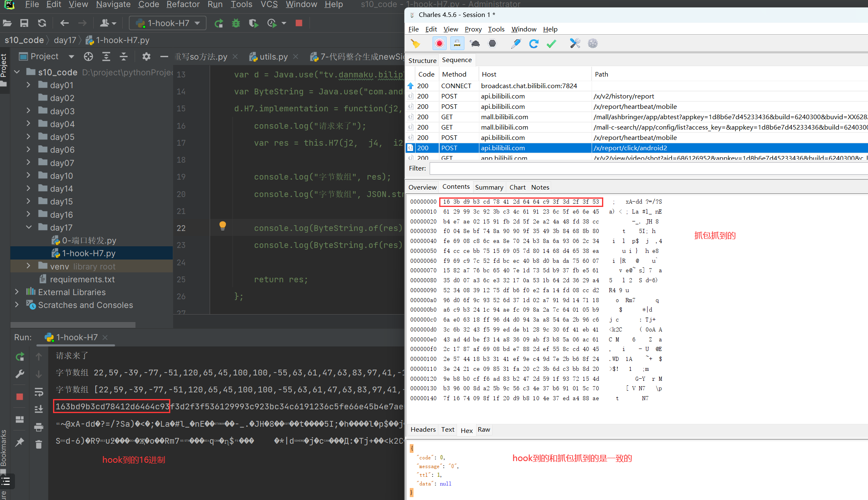Viewport: 868px width, 500px height.
Task: Expand all icon in Project panel
Action: point(106,56)
